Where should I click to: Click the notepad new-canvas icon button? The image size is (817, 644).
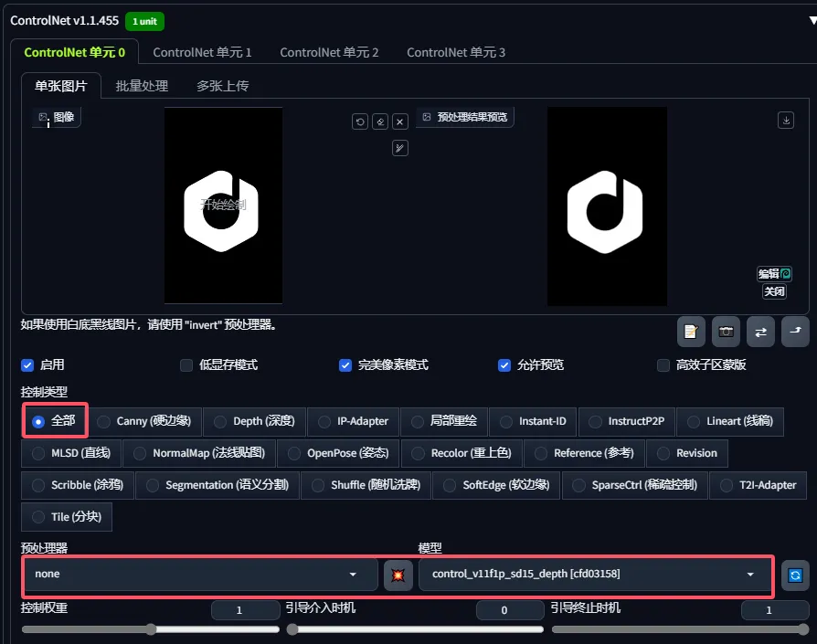pyautogui.click(x=691, y=332)
